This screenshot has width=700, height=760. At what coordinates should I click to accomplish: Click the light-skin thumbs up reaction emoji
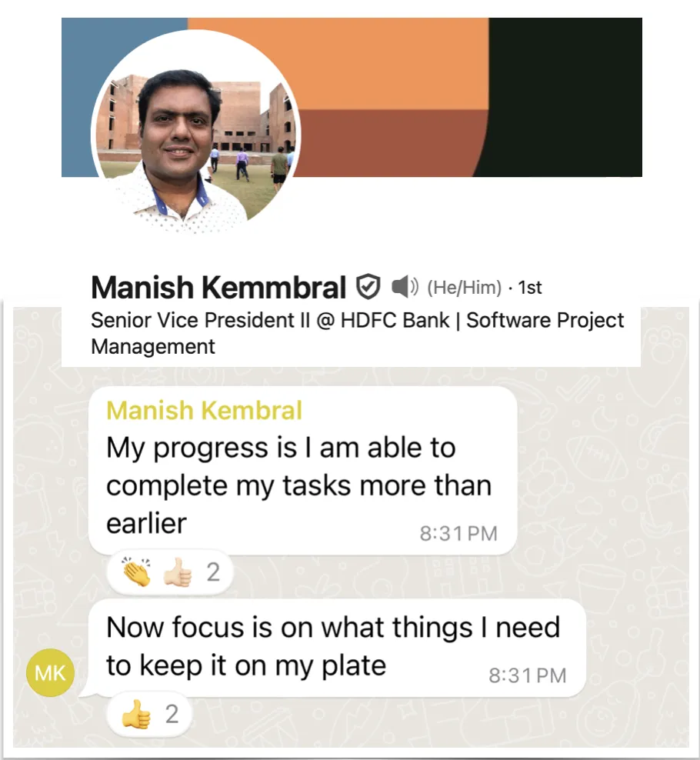coord(178,572)
